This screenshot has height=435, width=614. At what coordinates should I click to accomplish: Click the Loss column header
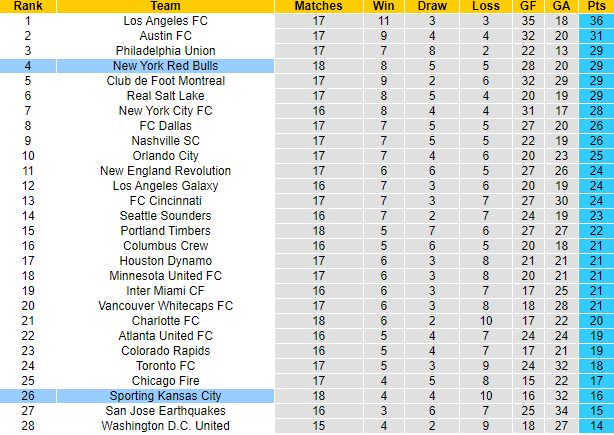484,6
